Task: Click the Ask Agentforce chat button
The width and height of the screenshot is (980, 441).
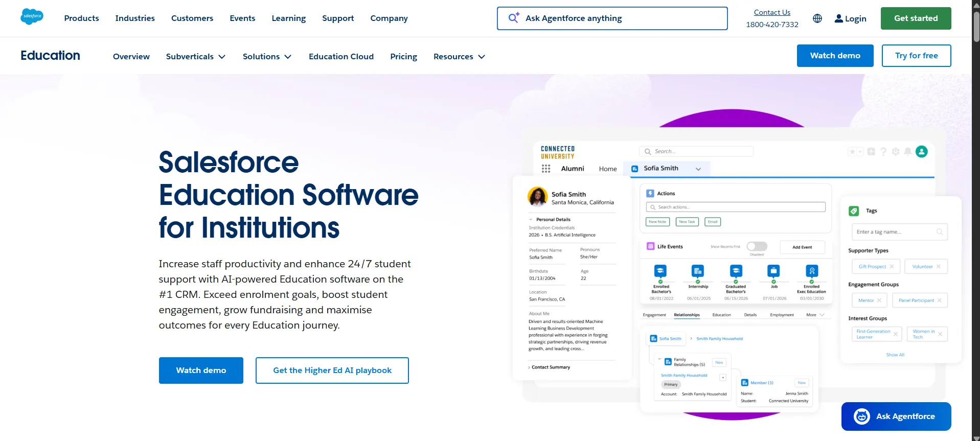Action: tap(896, 416)
